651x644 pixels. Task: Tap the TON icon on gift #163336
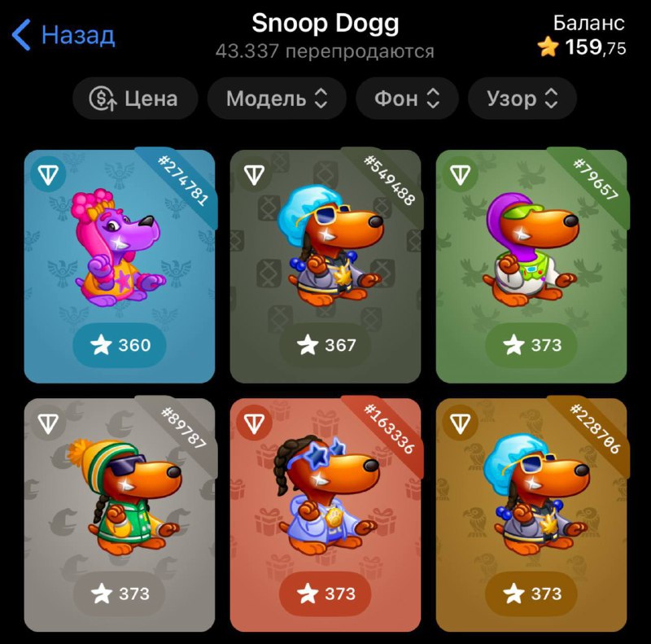point(254,423)
